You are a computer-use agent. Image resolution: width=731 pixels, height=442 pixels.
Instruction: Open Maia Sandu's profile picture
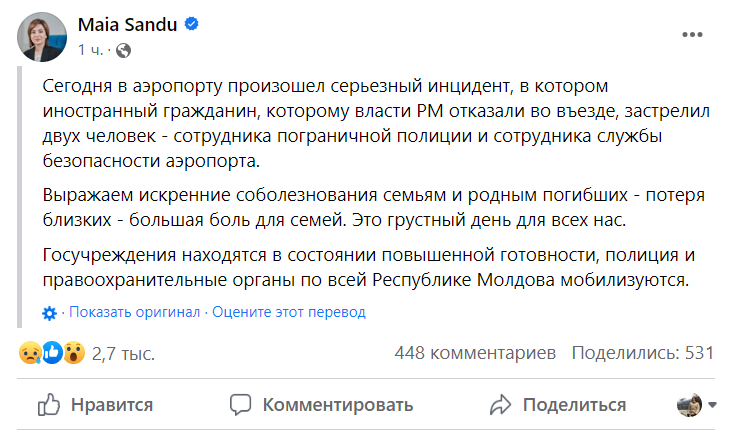pyautogui.click(x=41, y=36)
